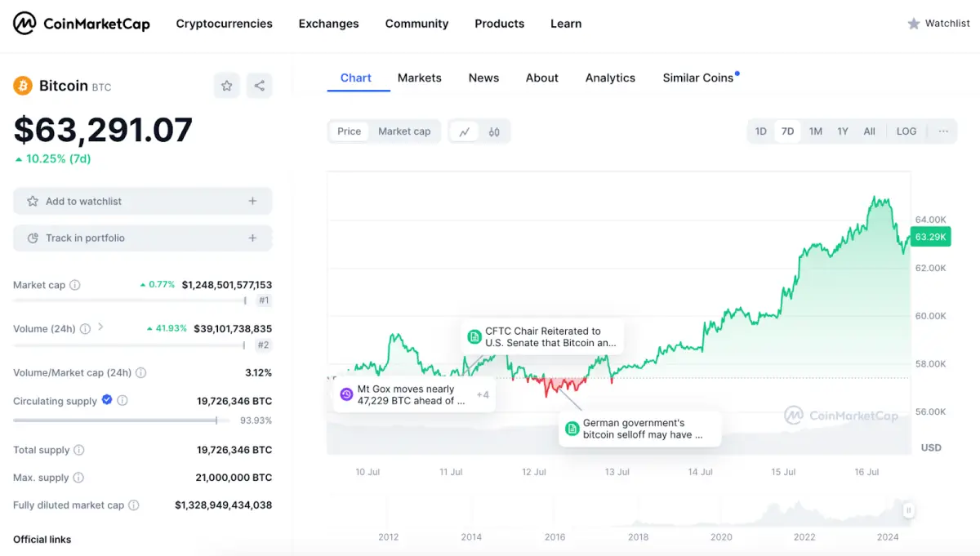
Task: Select the Price chart toggle
Action: click(350, 131)
